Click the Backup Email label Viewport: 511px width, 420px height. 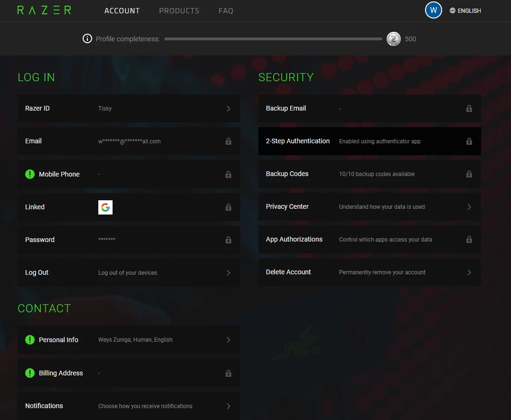pyautogui.click(x=286, y=108)
